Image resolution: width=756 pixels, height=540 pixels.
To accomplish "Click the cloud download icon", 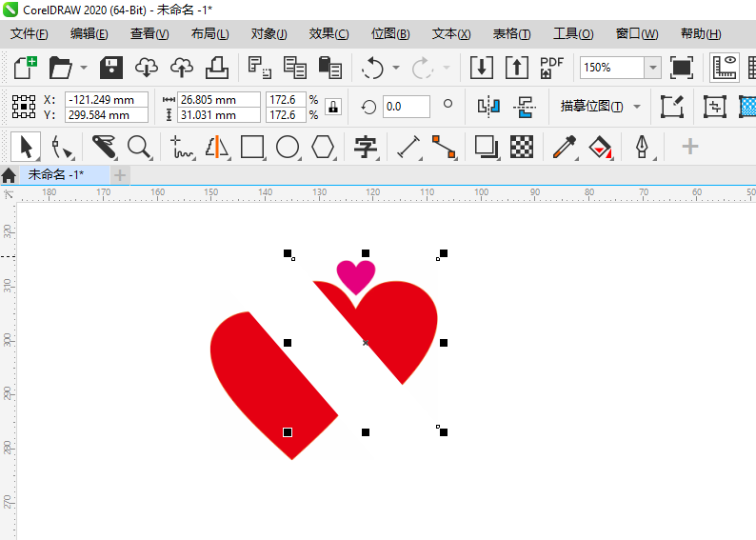I will 147,68.
